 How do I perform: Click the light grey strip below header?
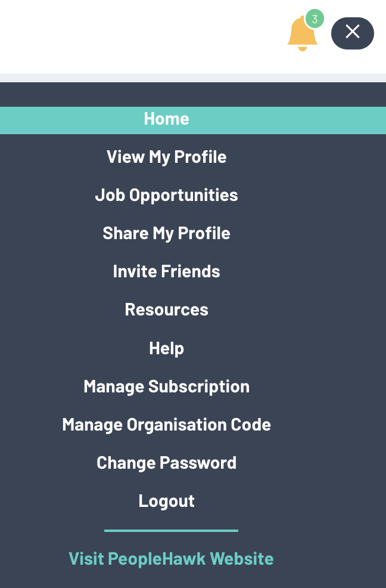(193, 78)
